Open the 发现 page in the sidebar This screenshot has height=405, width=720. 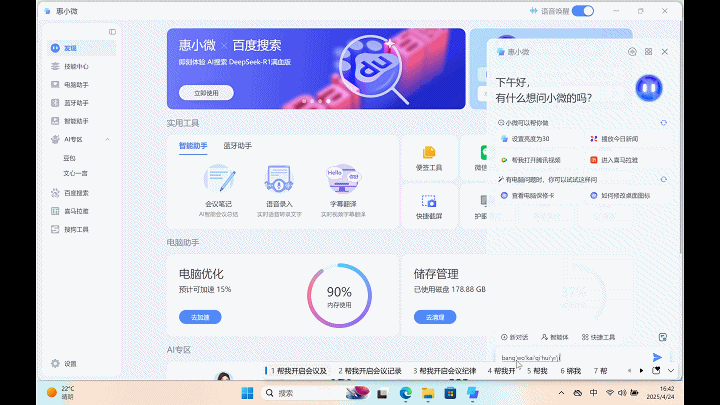tap(81, 48)
